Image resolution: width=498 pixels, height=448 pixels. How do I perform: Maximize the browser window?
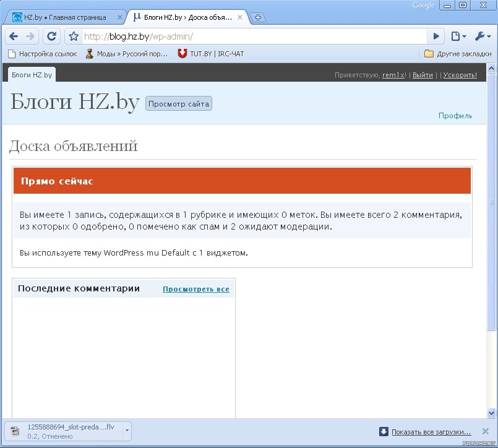coord(463,6)
